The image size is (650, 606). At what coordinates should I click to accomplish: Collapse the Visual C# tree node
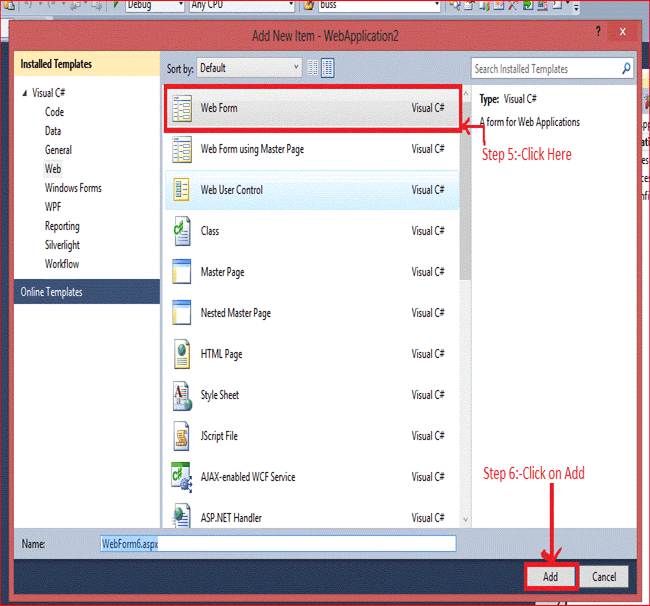pyautogui.click(x=25, y=93)
